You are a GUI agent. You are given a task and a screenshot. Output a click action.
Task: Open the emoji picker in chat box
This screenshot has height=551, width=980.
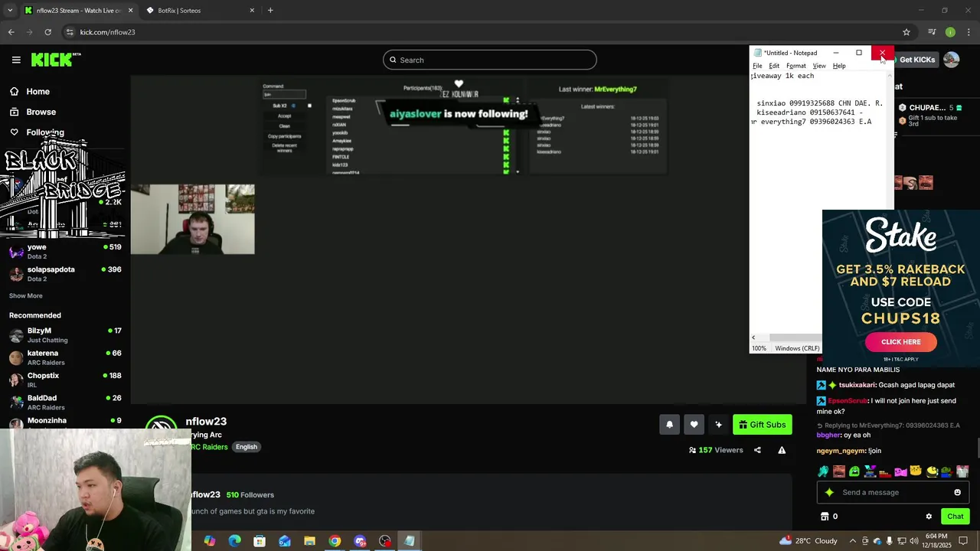(957, 492)
